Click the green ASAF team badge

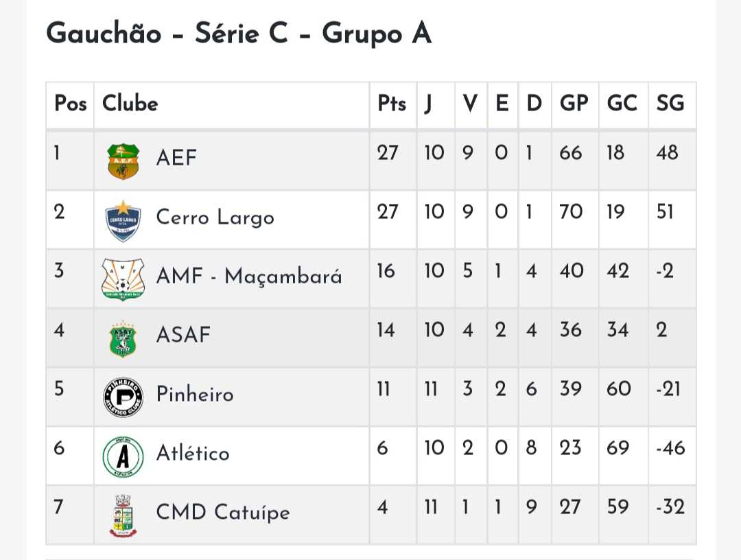(x=123, y=338)
